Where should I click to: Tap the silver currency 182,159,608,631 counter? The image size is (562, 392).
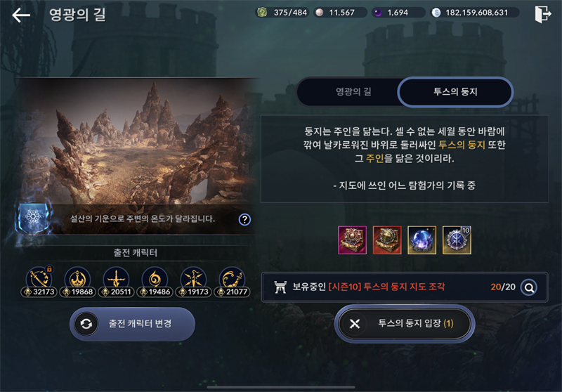pos(475,13)
